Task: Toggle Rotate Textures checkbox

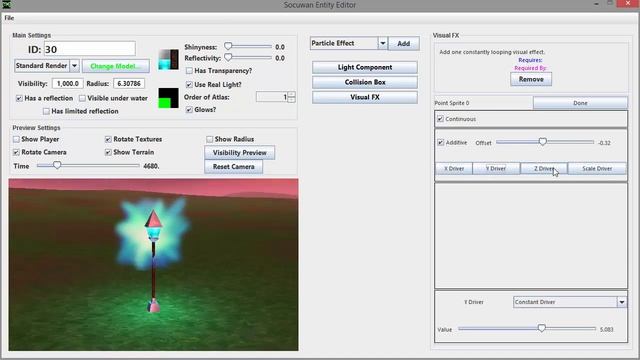Action: tap(108, 139)
